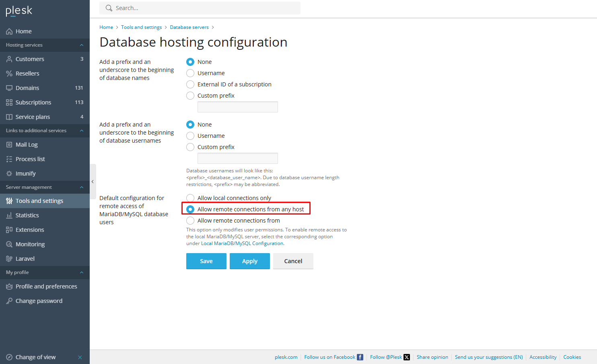The image size is (597, 364).
Task: Open the Statistics chart icon
Action: (9, 215)
